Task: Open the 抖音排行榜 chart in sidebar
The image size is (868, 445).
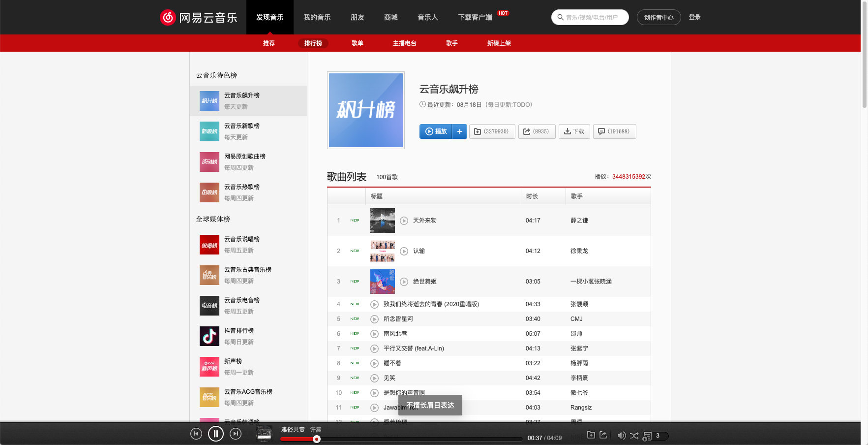Action: (x=248, y=336)
